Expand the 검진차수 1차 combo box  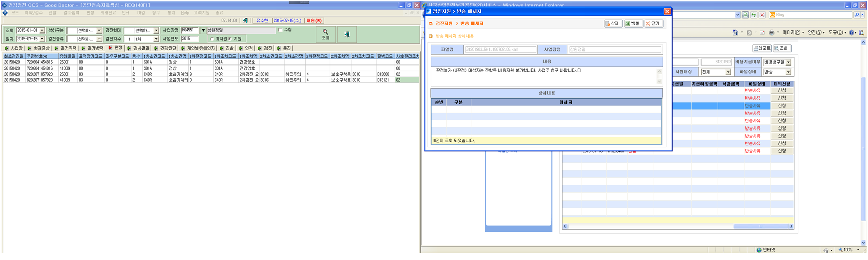click(142, 39)
